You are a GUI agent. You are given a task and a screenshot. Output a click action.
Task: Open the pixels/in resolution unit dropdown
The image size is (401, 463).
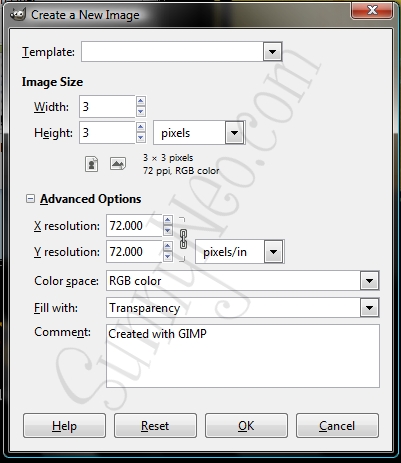pos(273,252)
